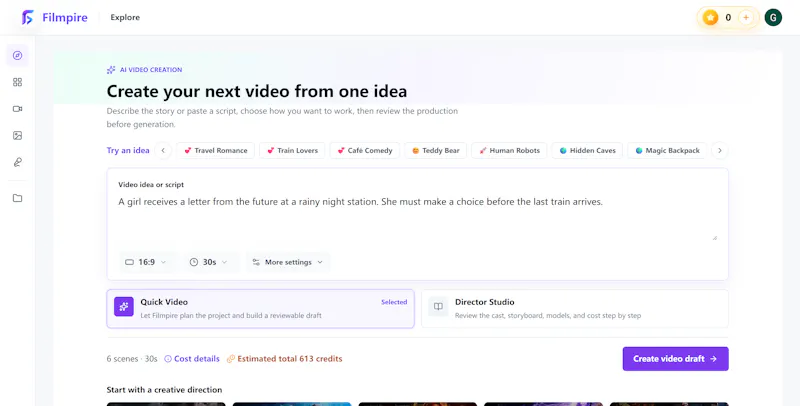The height and width of the screenshot is (406, 800).
Task: Click the Quick Video sparkle icon
Action: pos(123,307)
